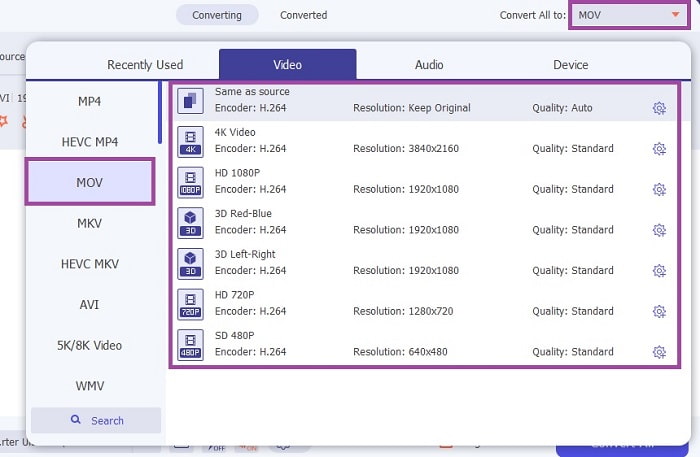Switch to Recently Used tab
This screenshot has width=700, height=457.
[x=145, y=65]
